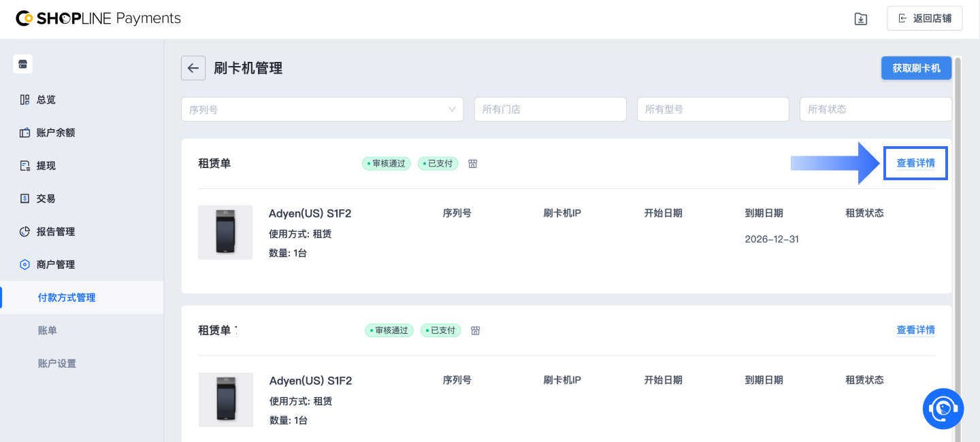Navigate to 交易 in the sidebar
Image resolution: width=980 pixels, height=442 pixels.
coord(46,199)
